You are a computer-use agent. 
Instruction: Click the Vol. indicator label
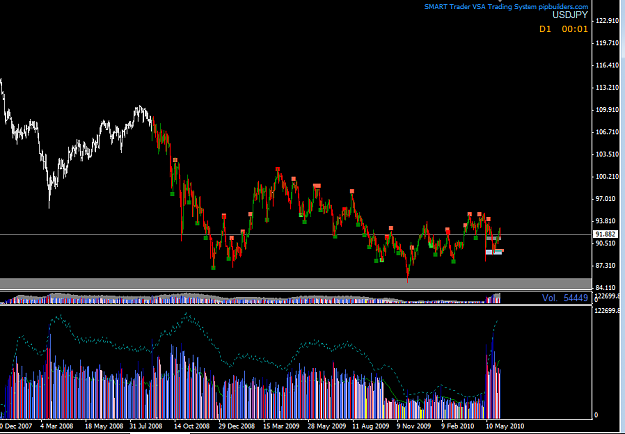[549, 298]
